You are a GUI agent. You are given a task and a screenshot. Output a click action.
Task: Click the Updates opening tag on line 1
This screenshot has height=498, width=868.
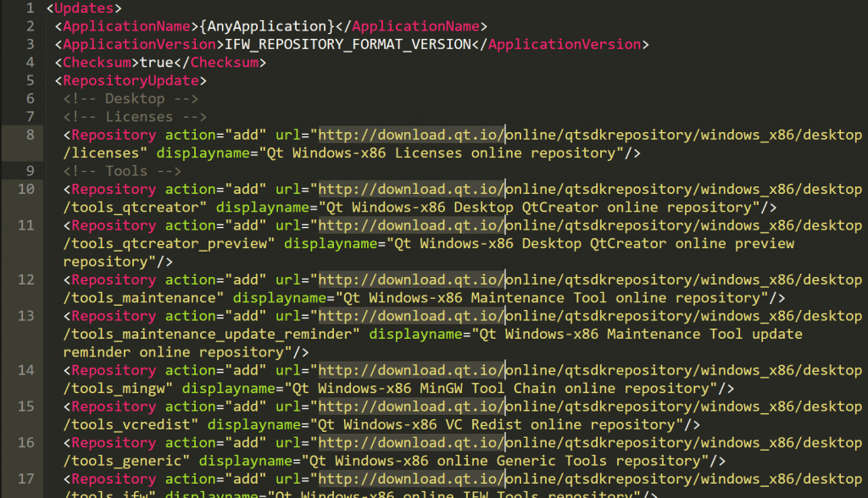(x=84, y=8)
